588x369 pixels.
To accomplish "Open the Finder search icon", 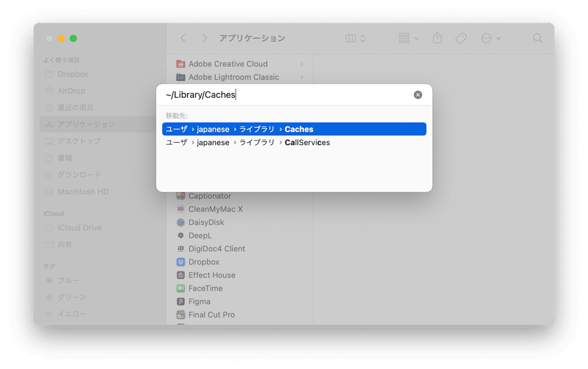I will tap(537, 38).
